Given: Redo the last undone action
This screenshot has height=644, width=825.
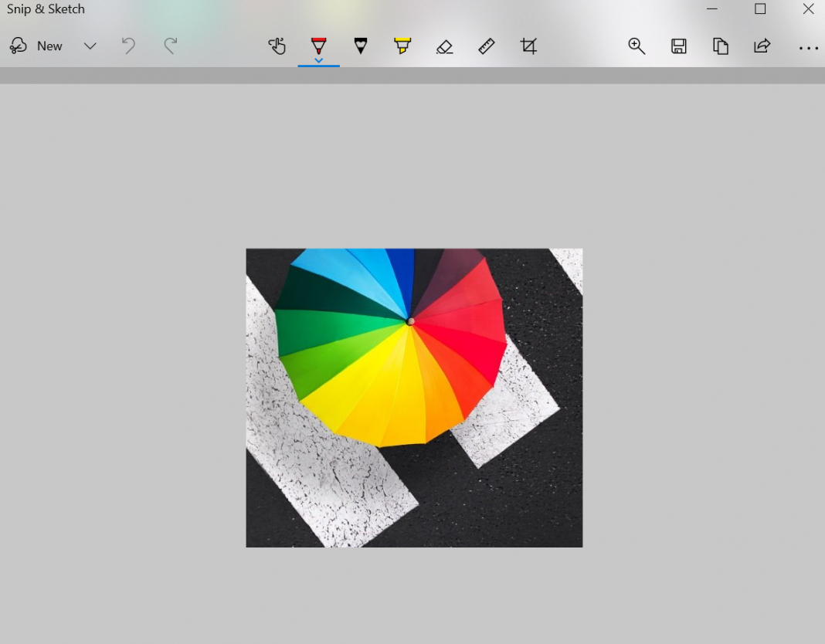Looking at the screenshot, I should [171, 46].
